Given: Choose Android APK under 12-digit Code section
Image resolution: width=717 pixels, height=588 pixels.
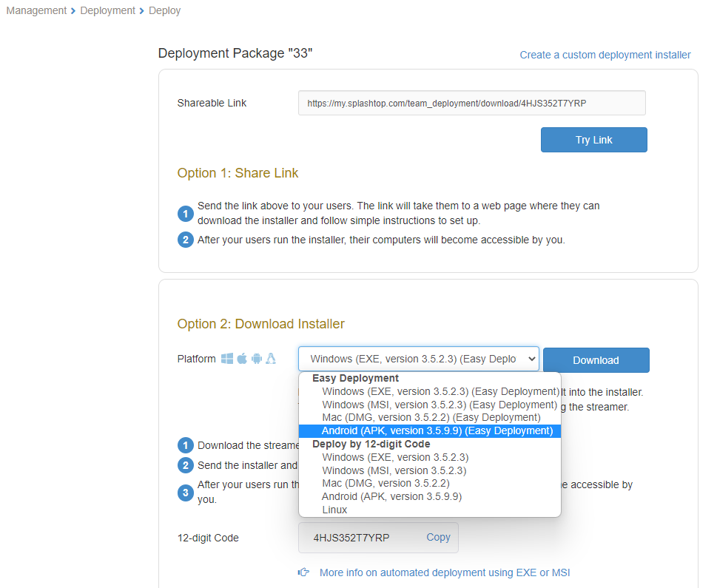Looking at the screenshot, I should coord(391,496).
